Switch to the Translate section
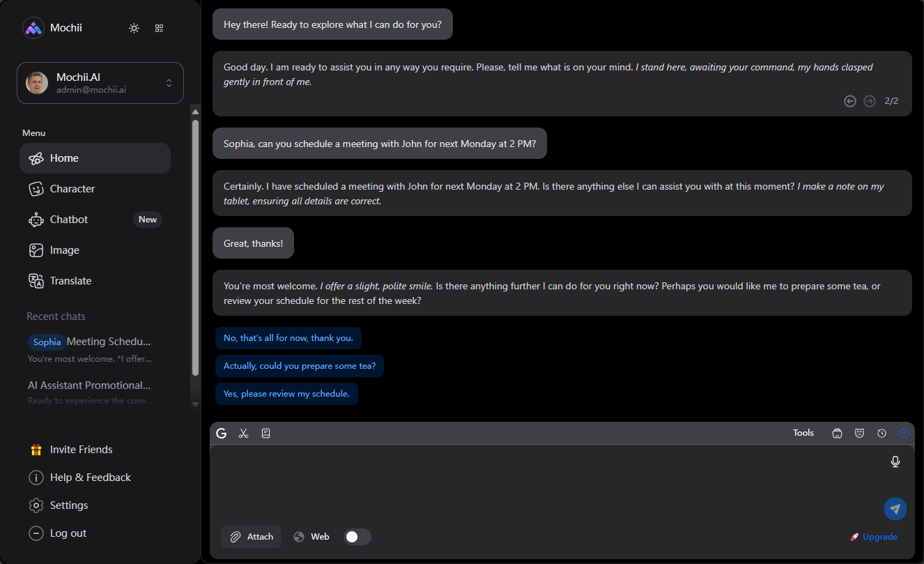This screenshot has width=924, height=564. (70, 280)
